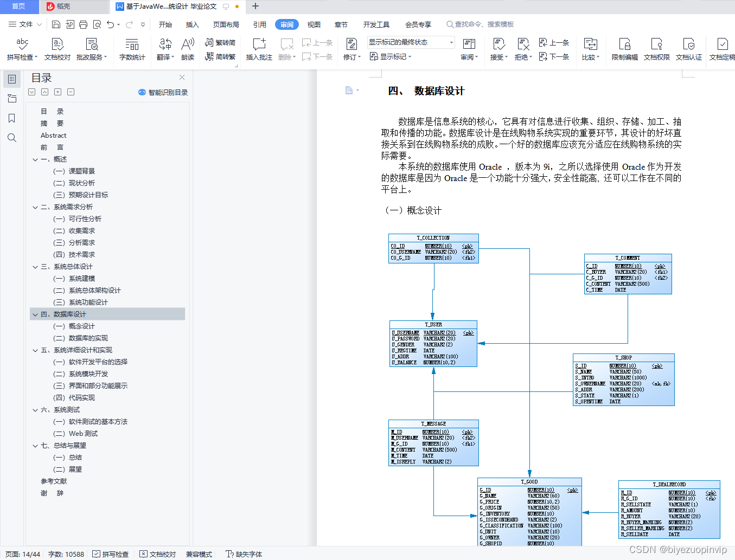The height and width of the screenshot is (560, 735).
Task: Open the spell check tool (拼写检查)
Action: (x=22, y=49)
